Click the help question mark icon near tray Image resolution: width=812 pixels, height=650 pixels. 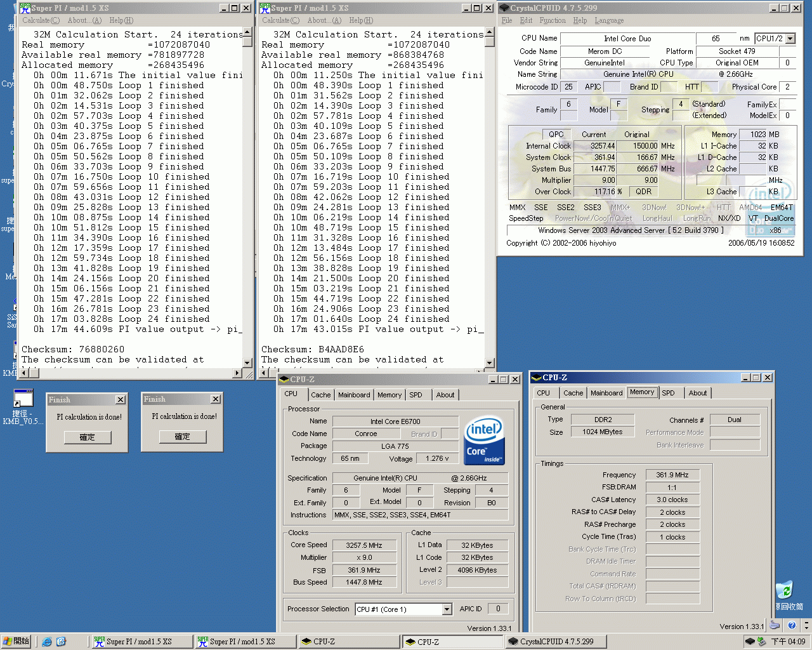[x=792, y=625]
